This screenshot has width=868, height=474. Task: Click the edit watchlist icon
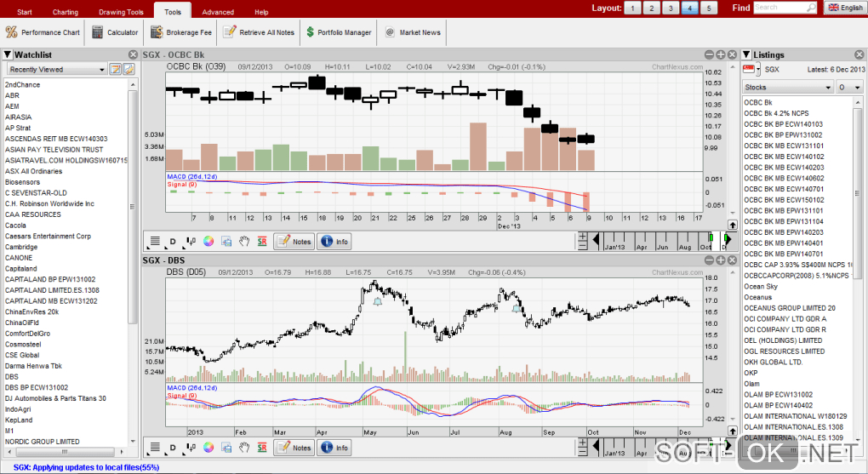point(115,69)
